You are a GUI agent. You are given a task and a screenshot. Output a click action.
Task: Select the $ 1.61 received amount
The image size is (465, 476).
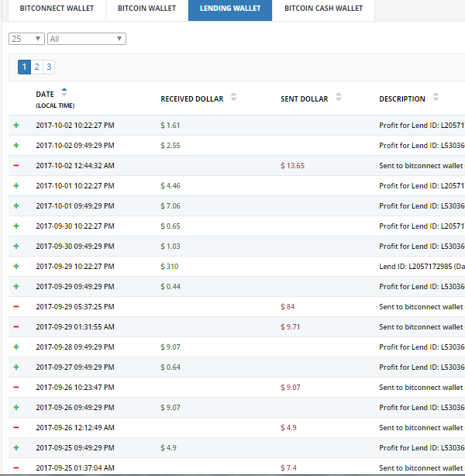170,126
